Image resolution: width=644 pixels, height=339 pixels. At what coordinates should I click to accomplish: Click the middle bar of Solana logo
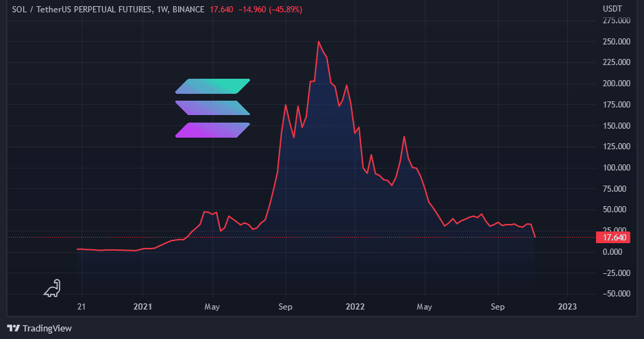[x=212, y=108]
